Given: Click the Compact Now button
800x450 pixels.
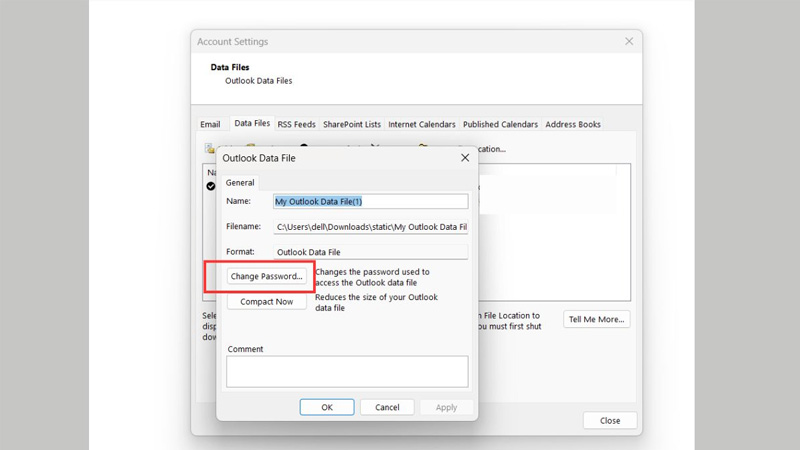Looking at the screenshot, I should [266, 302].
